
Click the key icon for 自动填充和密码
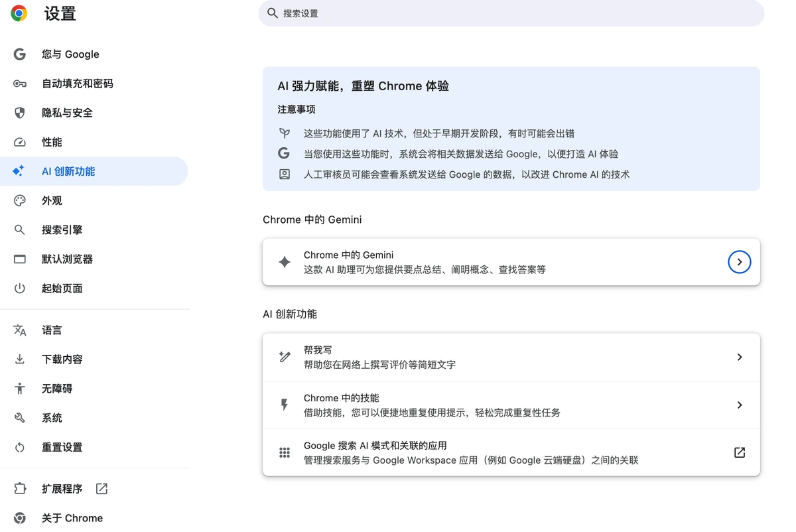20,84
